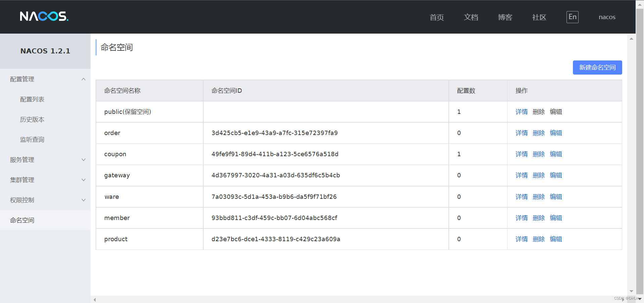Click the coupon namespace name cell
This screenshot has width=644, height=303.
pos(150,154)
